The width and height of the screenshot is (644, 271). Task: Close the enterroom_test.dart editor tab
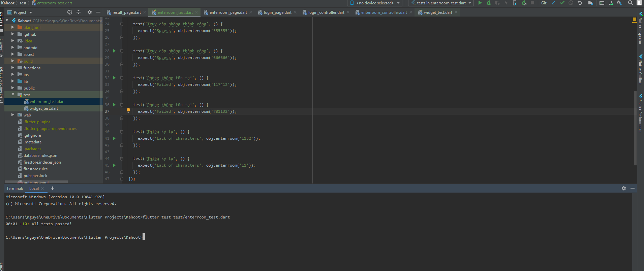click(196, 12)
